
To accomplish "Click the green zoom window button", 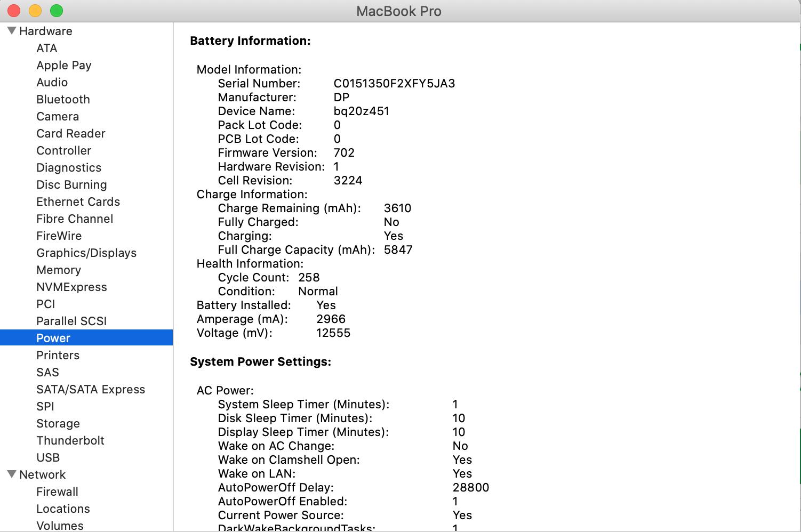I will tap(56, 11).
